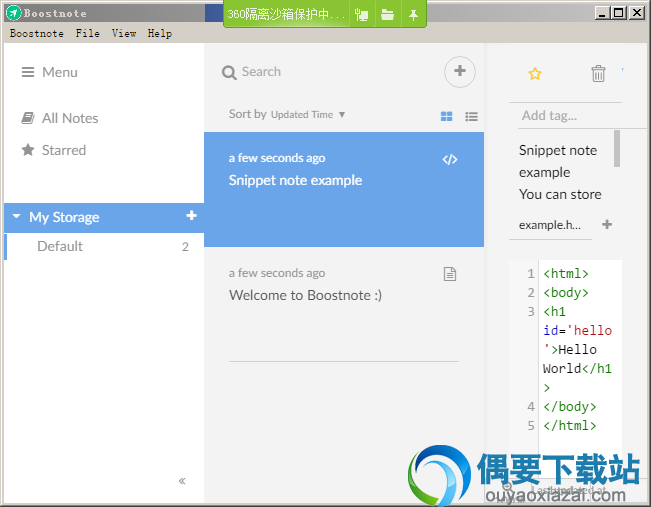This screenshot has width=651, height=507.
Task: Open the View menu
Action: coord(124,33)
